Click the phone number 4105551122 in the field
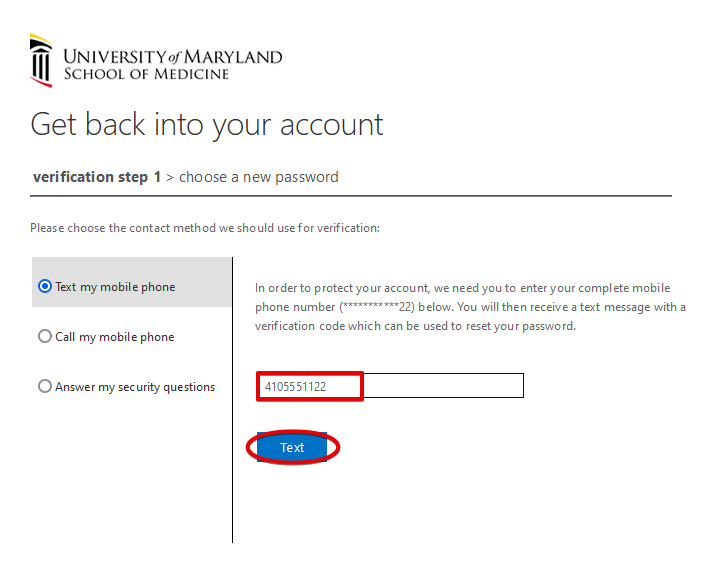Image resolution: width=722 pixels, height=576 pixels. tap(296, 386)
